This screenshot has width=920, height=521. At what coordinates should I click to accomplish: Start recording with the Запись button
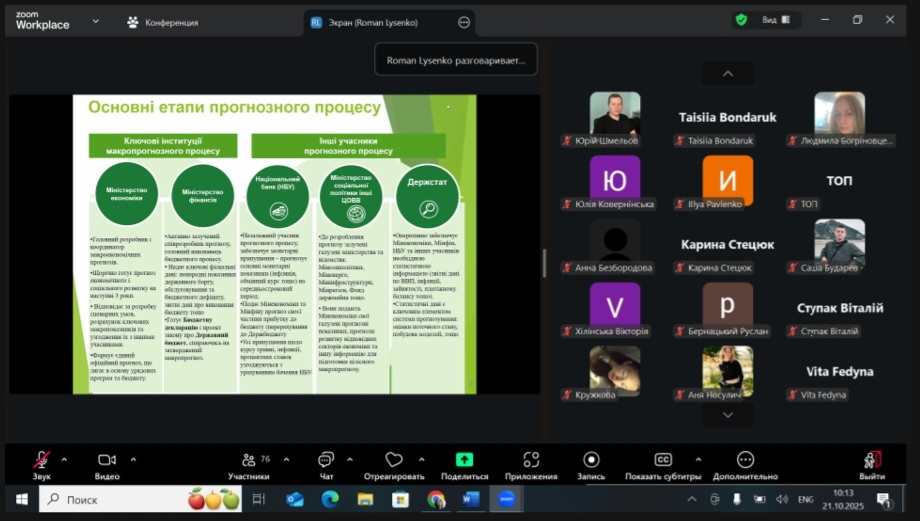point(591,465)
